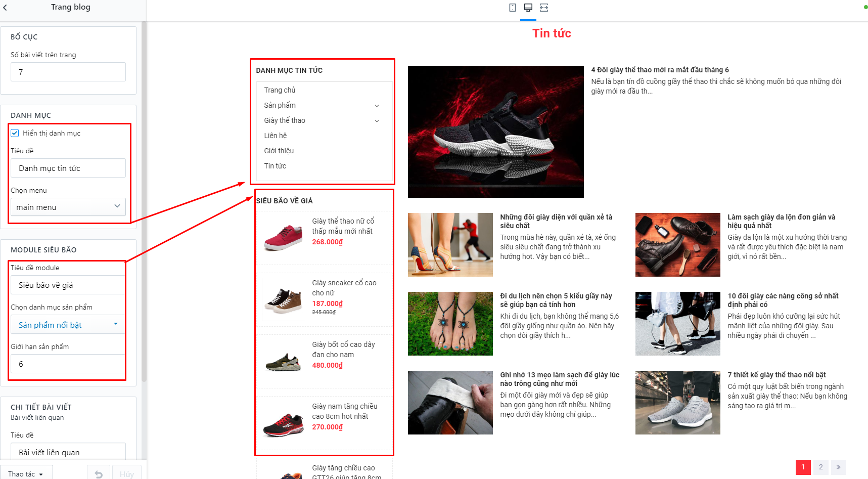Click the Bài viết liên quan title field
This screenshot has height=479, width=868.
pos(68,452)
